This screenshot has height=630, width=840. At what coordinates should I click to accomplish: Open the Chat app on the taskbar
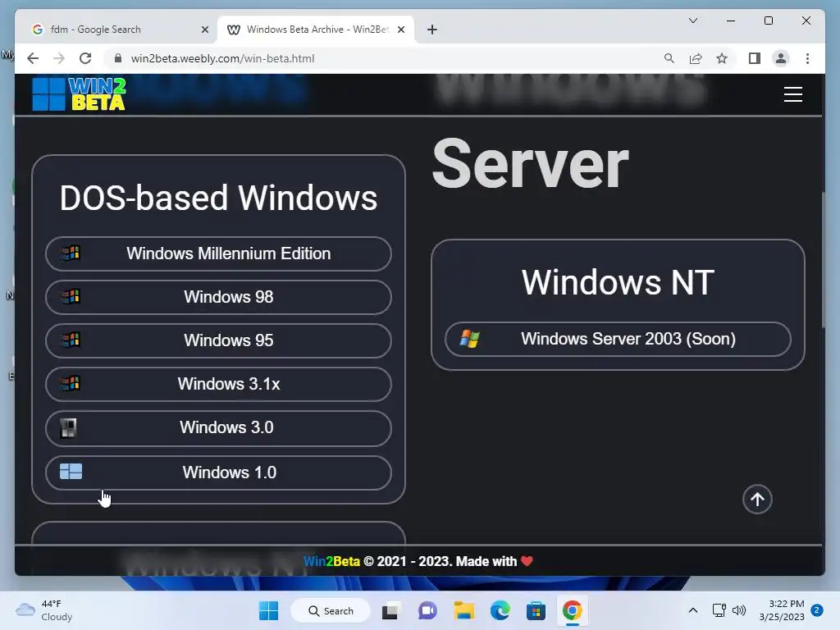pyautogui.click(x=427, y=610)
